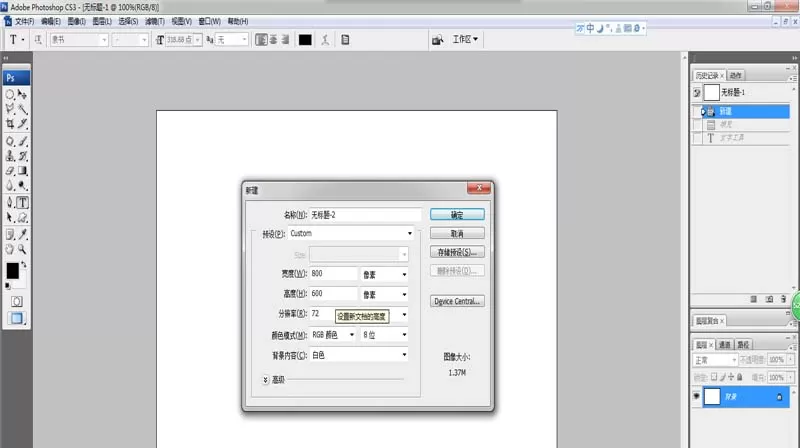The image size is (800, 448).
Task: Select the Gradient tool
Action: click(22, 171)
